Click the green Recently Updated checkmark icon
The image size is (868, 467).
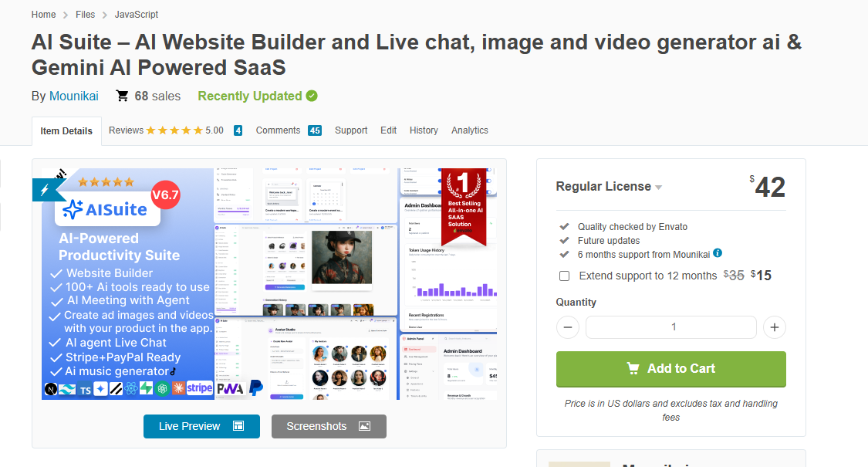tap(312, 96)
